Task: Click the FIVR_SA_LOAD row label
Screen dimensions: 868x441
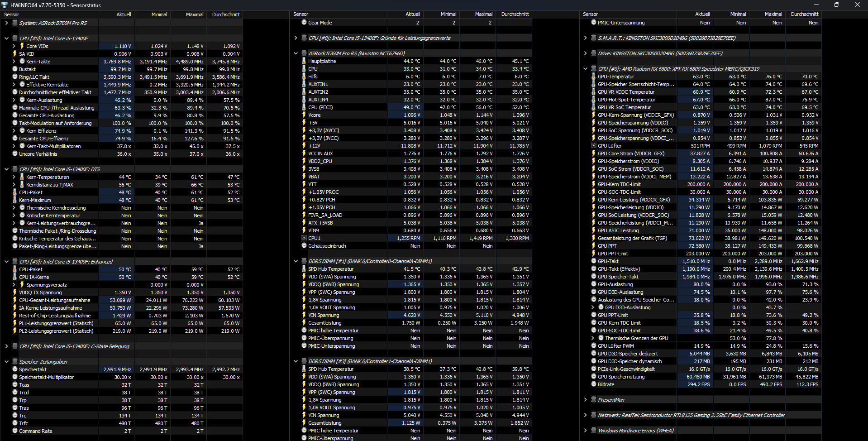Action: pyautogui.click(x=325, y=215)
